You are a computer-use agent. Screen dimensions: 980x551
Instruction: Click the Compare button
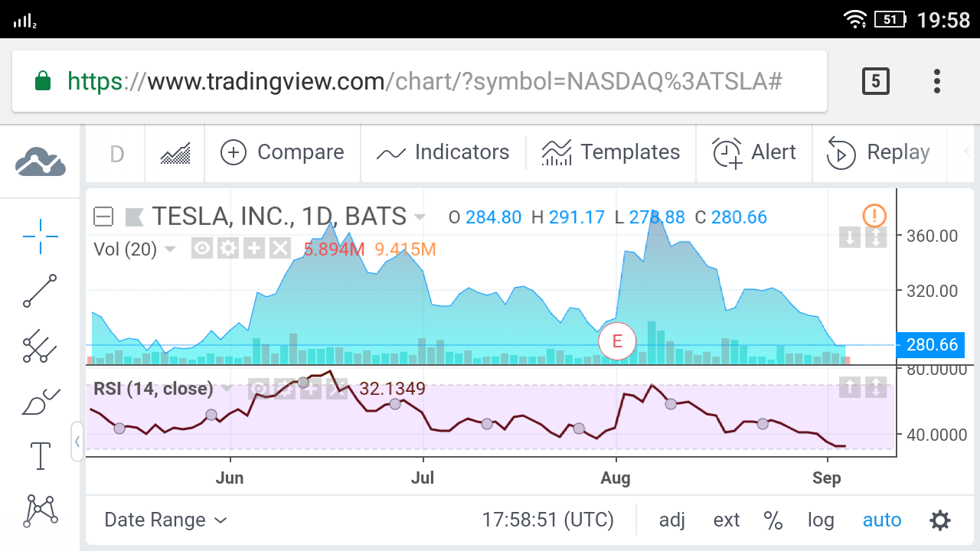coord(282,152)
